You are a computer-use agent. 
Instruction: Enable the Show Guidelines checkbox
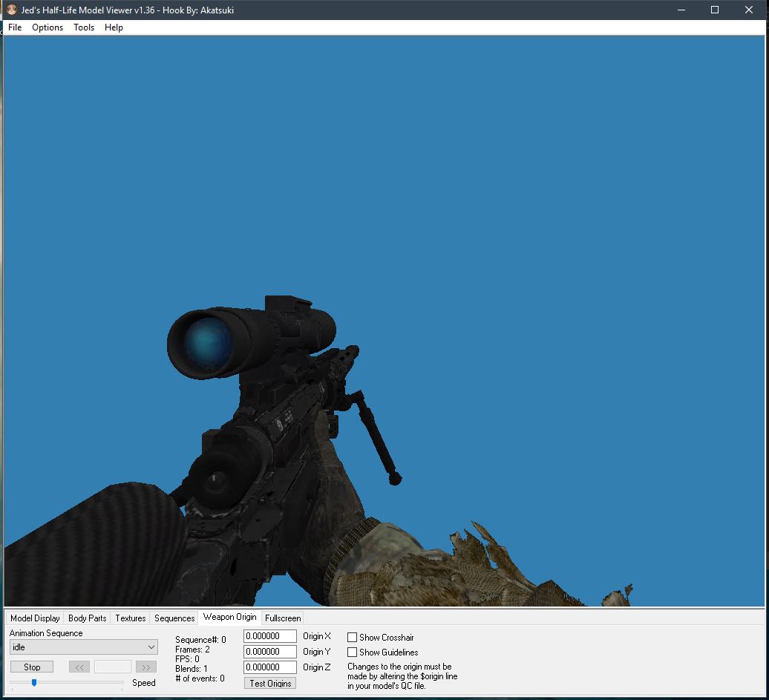352,652
